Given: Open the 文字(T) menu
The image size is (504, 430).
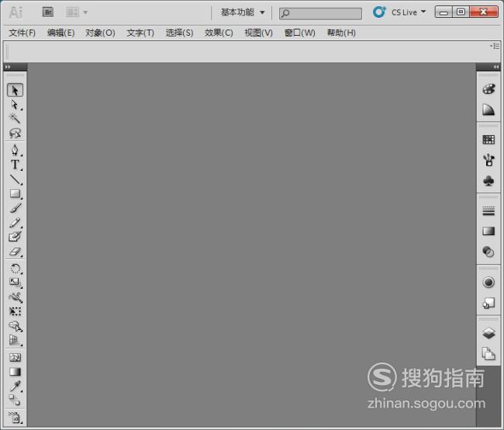Looking at the screenshot, I should [x=140, y=33].
